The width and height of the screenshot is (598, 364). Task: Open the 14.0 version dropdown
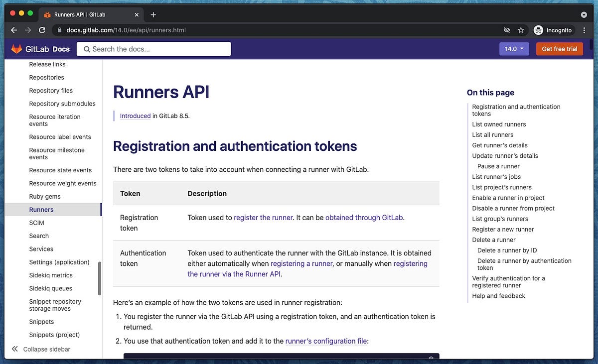(x=514, y=49)
